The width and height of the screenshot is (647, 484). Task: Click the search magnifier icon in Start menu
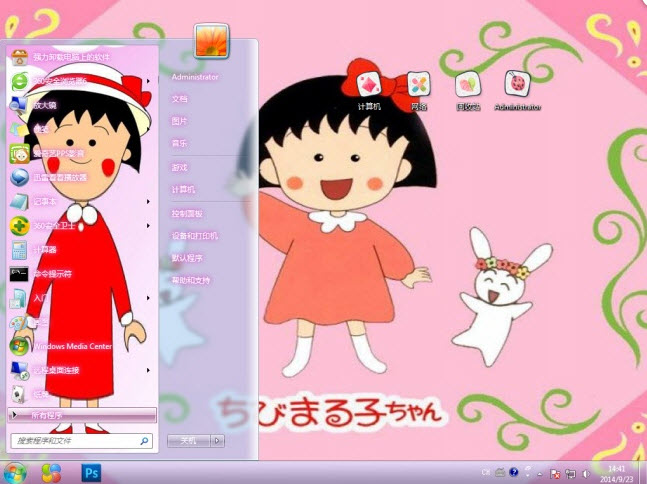click(x=144, y=441)
